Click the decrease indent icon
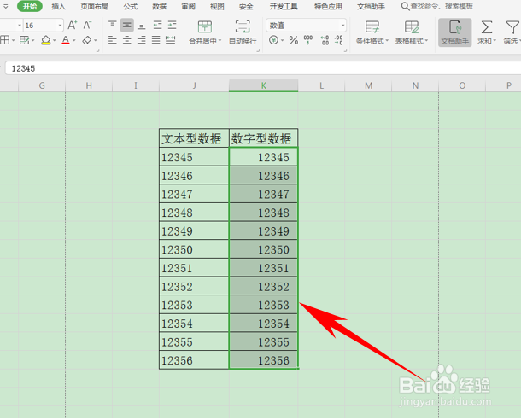Screen dimensions: 521x420 157,25
